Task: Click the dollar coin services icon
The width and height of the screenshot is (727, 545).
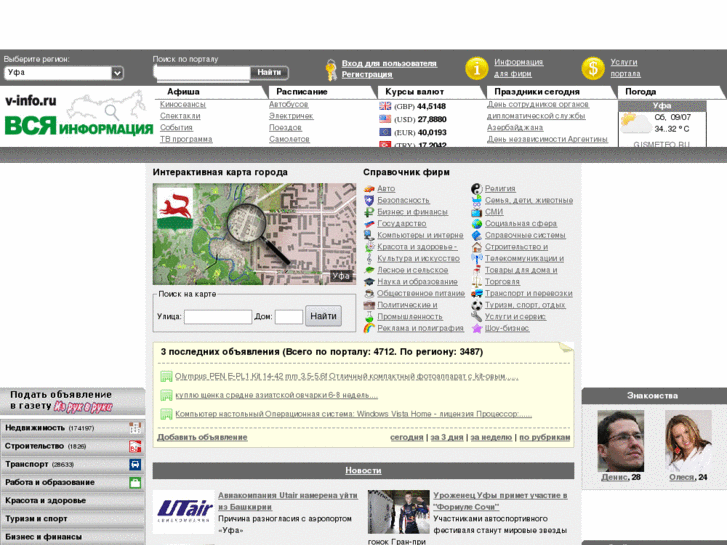Action: pyautogui.click(x=593, y=68)
